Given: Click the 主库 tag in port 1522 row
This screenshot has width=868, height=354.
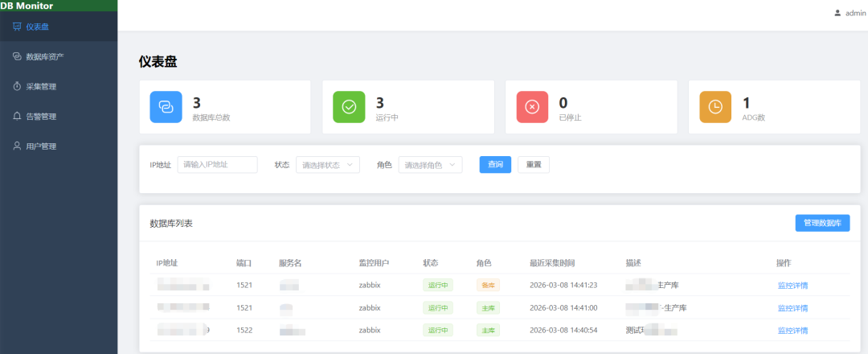Looking at the screenshot, I should pos(488,330).
